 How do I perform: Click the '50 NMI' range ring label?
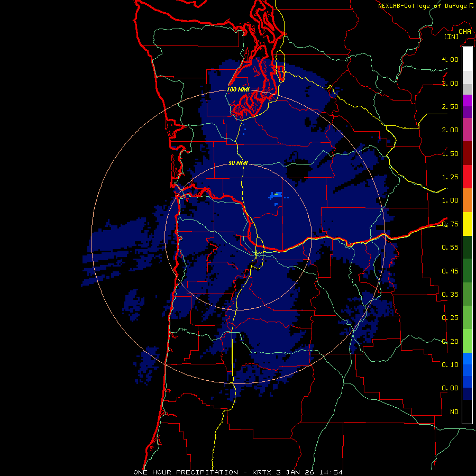pyautogui.click(x=238, y=163)
